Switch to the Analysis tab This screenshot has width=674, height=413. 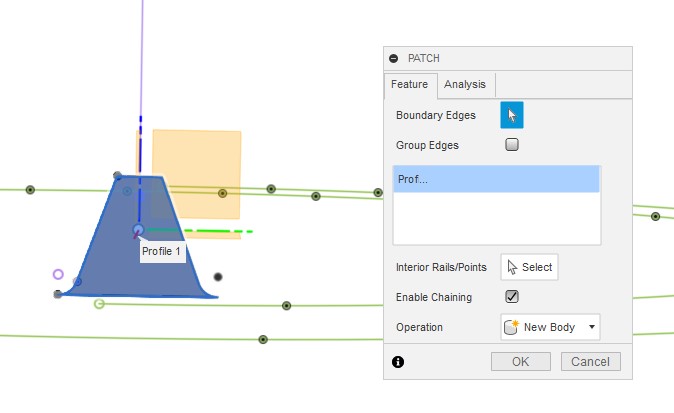tap(465, 85)
